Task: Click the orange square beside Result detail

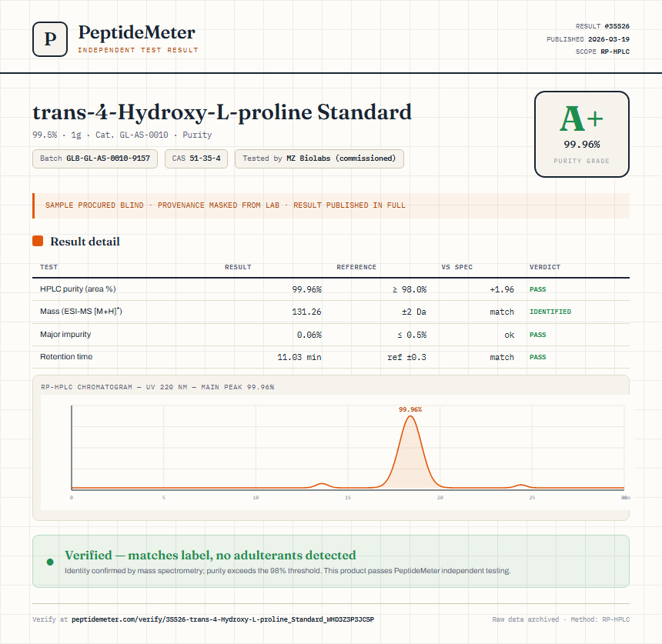Action: (38, 241)
